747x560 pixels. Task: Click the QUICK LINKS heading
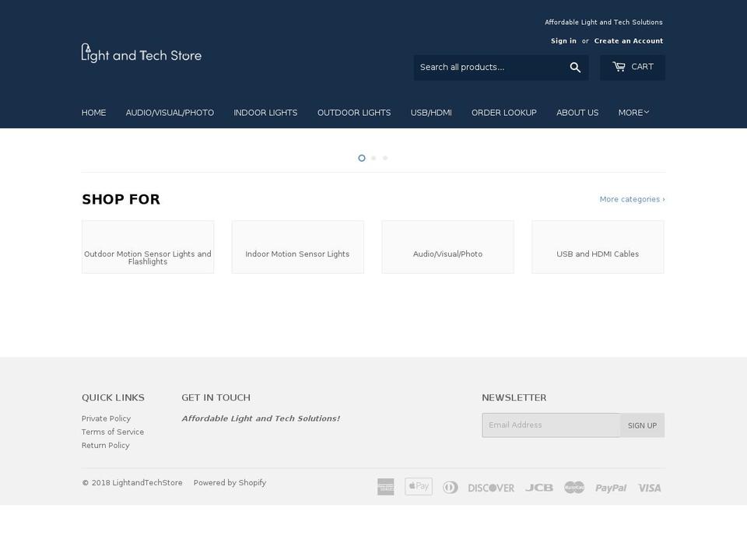(x=113, y=397)
